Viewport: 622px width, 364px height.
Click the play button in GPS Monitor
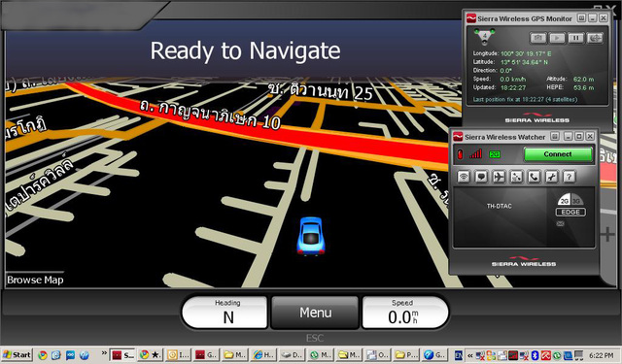pos(557,38)
